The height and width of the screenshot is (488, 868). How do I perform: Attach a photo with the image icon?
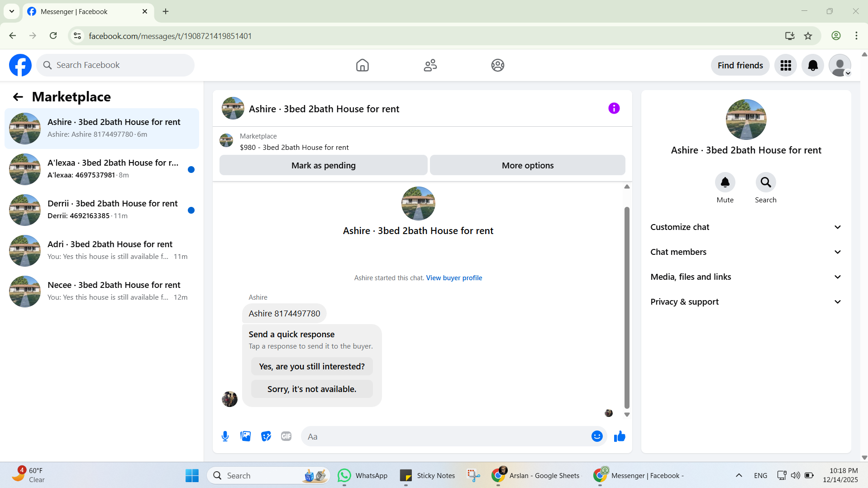tap(245, 436)
